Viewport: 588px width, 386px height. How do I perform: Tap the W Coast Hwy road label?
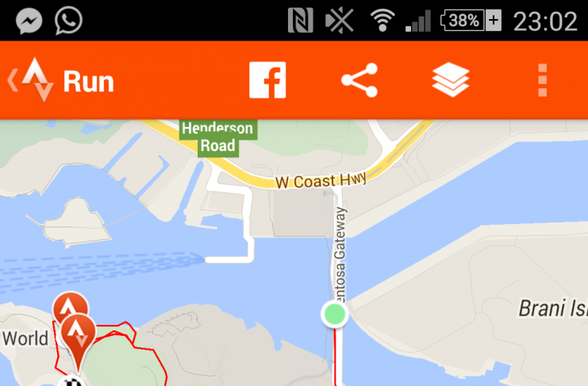coord(321,180)
